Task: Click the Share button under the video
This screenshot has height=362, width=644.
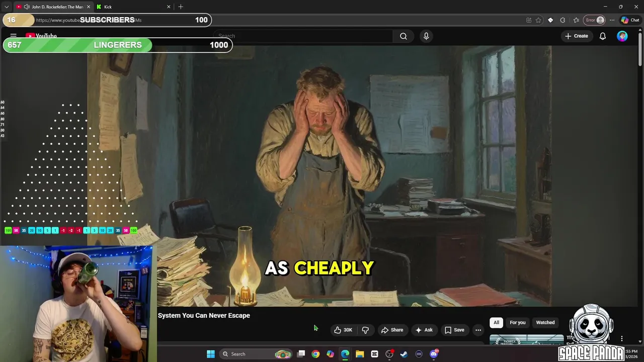Action: (x=392, y=330)
